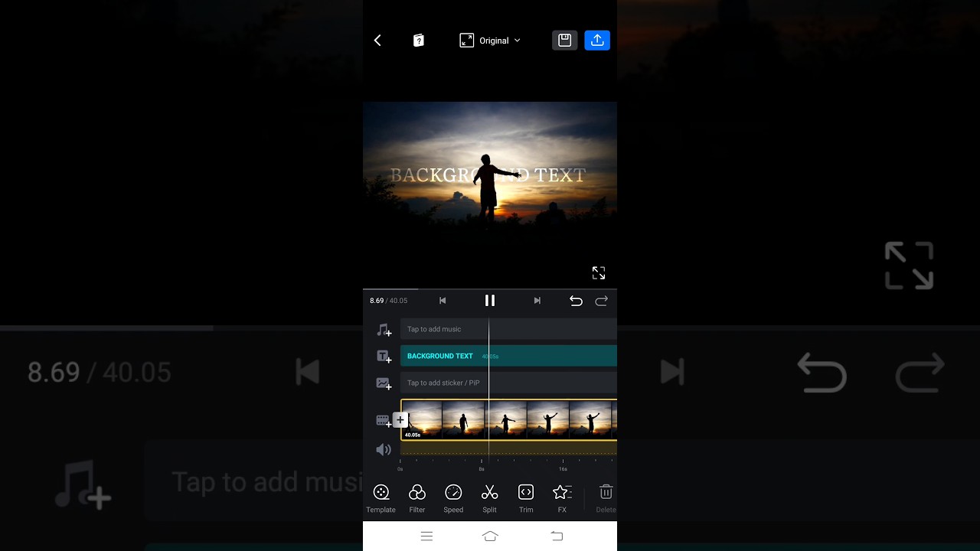Open the help guide icon
Viewport: 980px width, 551px height.
[419, 41]
